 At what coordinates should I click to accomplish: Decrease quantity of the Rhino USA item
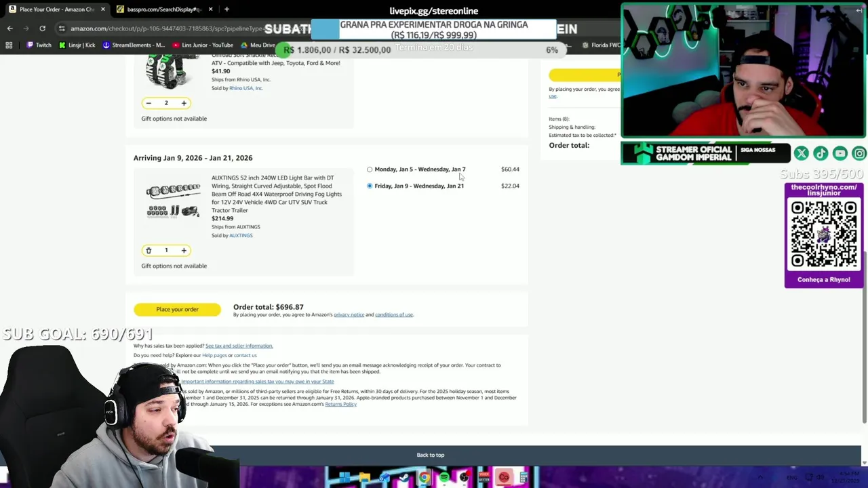149,103
